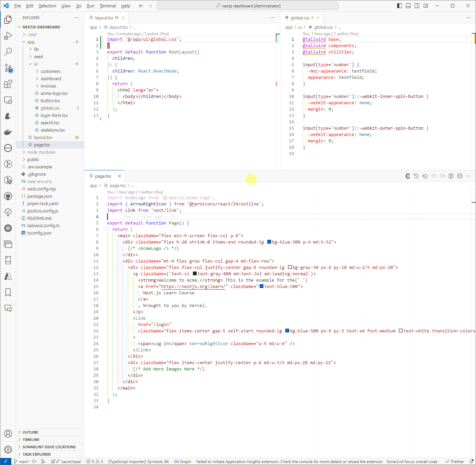Screen dimensions: 476x465
Task: Expand the node_modules folder
Action: pyautogui.click(x=41, y=152)
